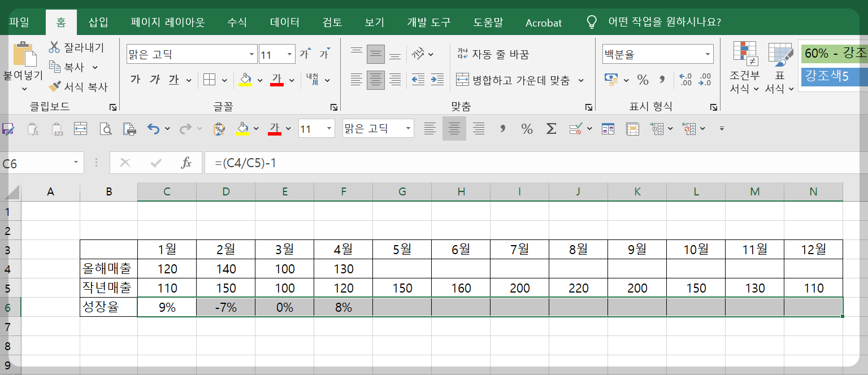This screenshot has height=375, width=868.
Task: Click Undo arrow in quick access toolbar
Action: coord(153,129)
